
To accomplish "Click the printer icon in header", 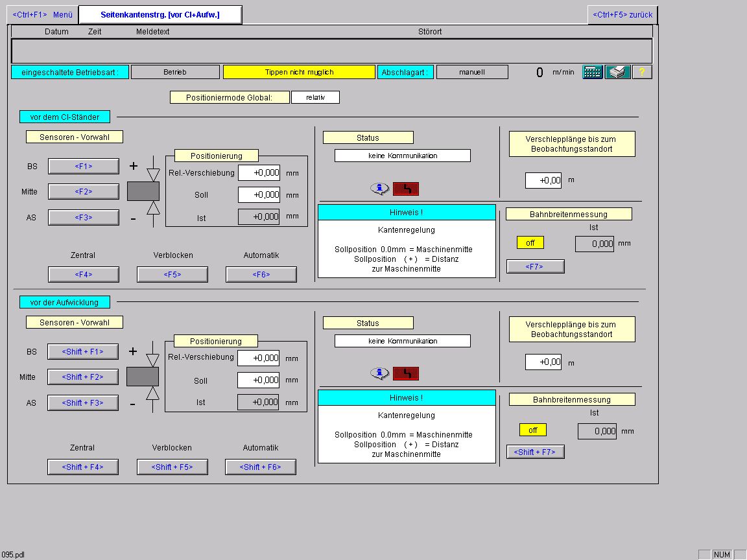I will pos(618,73).
